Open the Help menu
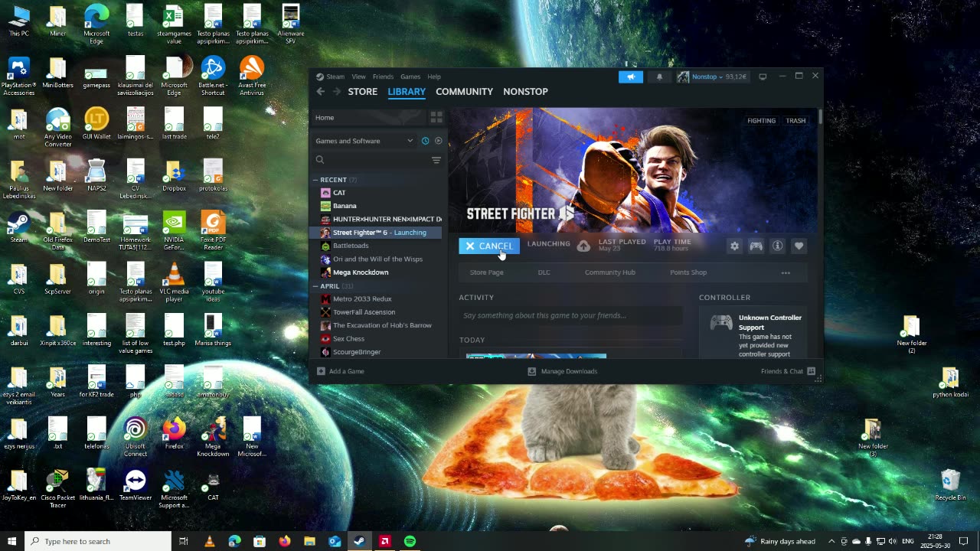Image resolution: width=980 pixels, height=551 pixels. click(x=434, y=77)
